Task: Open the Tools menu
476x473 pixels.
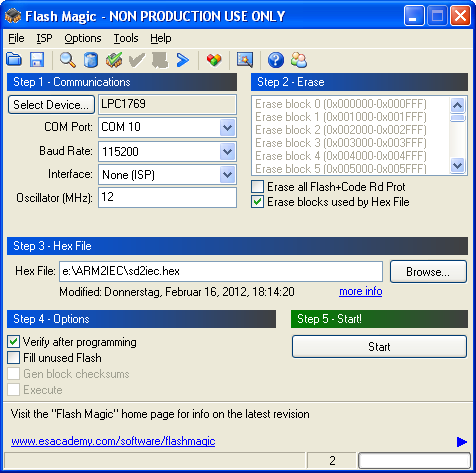Action: pos(126,38)
